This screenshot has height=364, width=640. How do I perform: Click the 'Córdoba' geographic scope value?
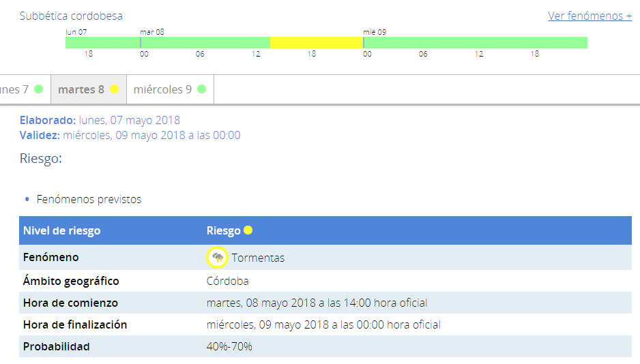point(227,281)
